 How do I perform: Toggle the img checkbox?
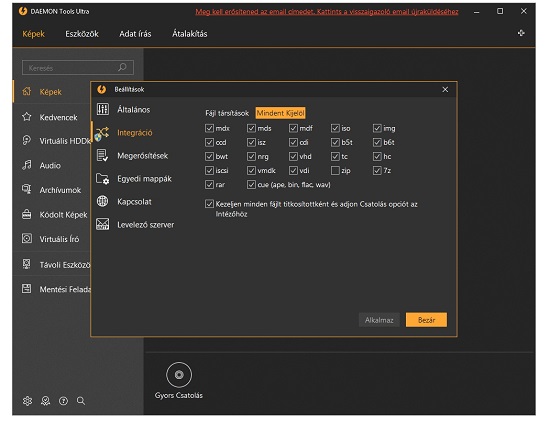(x=377, y=128)
